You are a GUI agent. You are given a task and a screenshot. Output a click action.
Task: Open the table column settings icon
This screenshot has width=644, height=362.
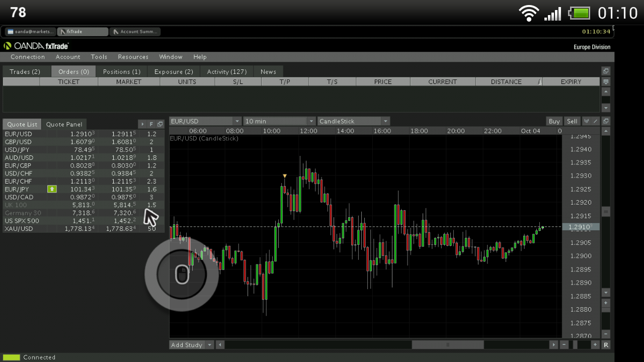coord(606,81)
